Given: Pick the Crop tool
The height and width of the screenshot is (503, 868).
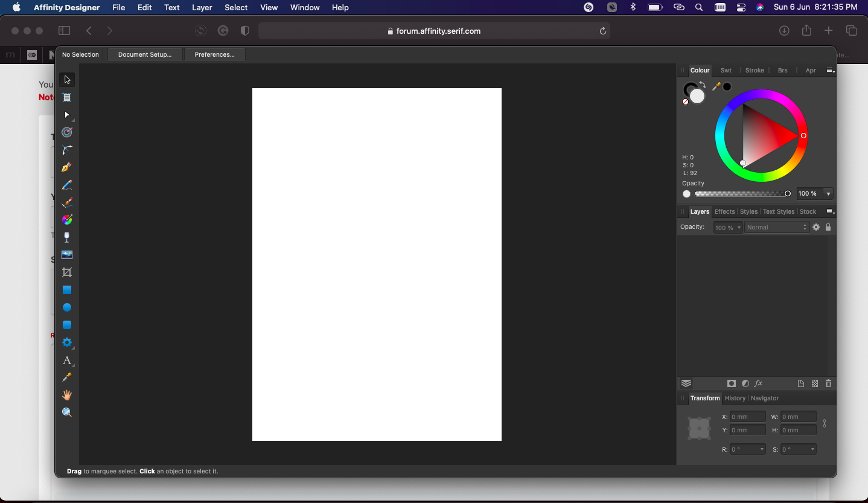Looking at the screenshot, I should [x=67, y=272].
